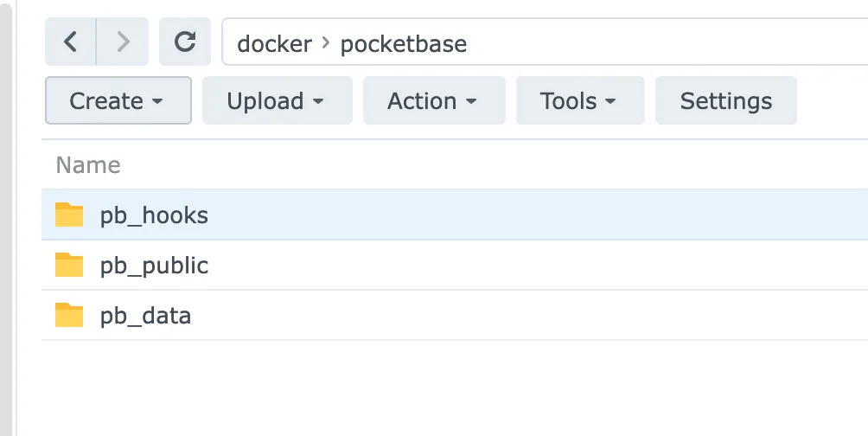868x436 pixels.
Task: Expand the Tools dropdown menu
Action: coord(579,101)
